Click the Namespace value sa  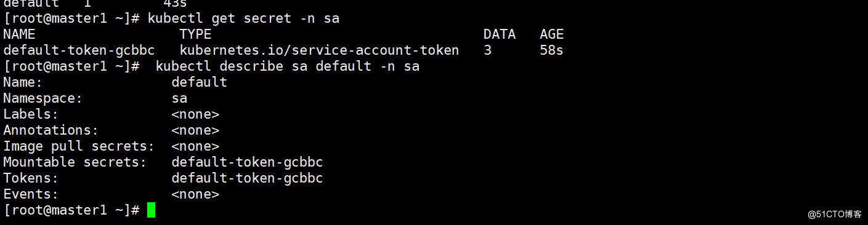tap(179, 98)
